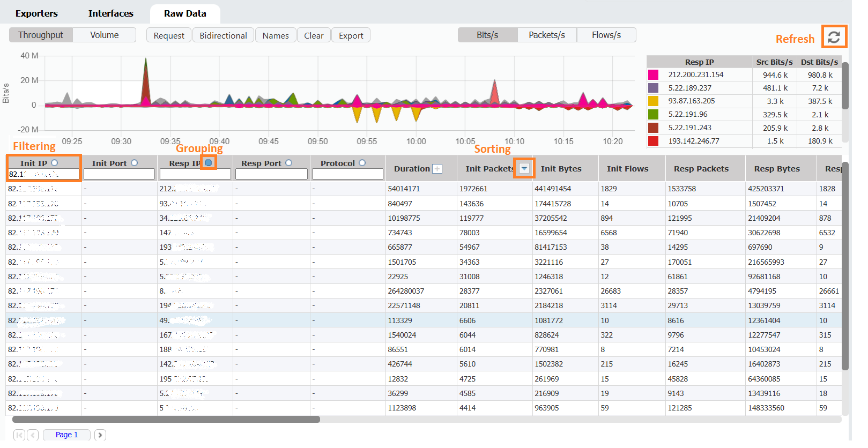Viewport: 868px width, 448px height.
Task: Select the Resp Port grouping radio
Action: 289,163
